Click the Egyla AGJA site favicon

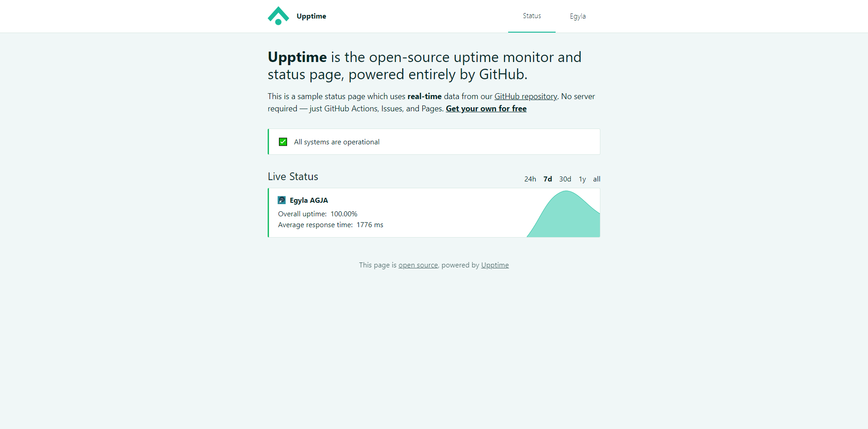tap(282, 200)
